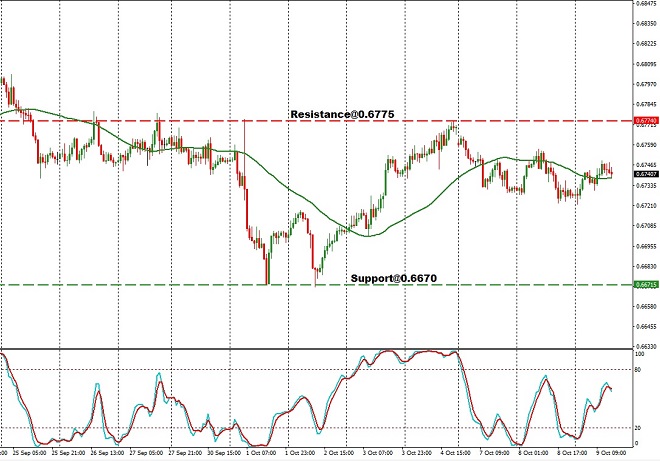
Task: Click the 25 Sep 21:00 time label
Action: point(67,453)
